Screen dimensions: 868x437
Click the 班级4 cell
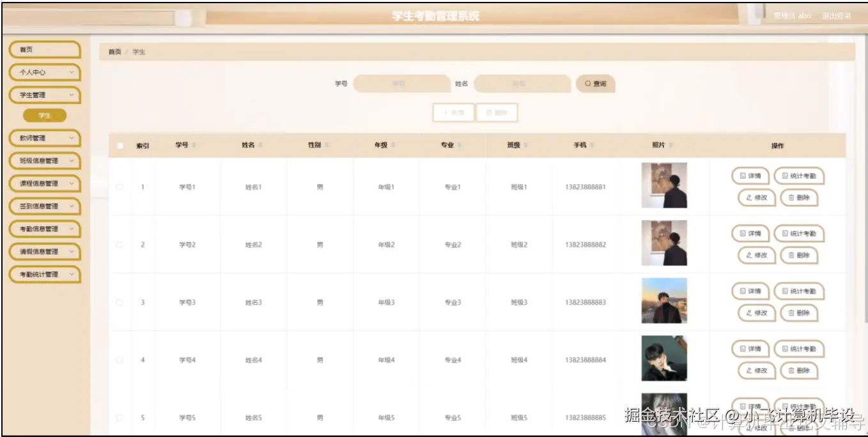[519, 360]
